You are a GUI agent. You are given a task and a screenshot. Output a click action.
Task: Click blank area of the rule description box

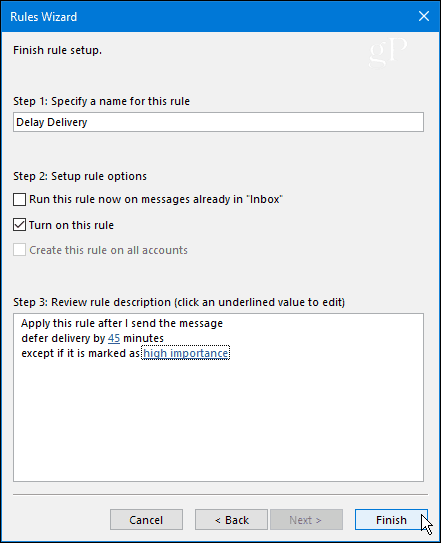click(x=218, y=421)
